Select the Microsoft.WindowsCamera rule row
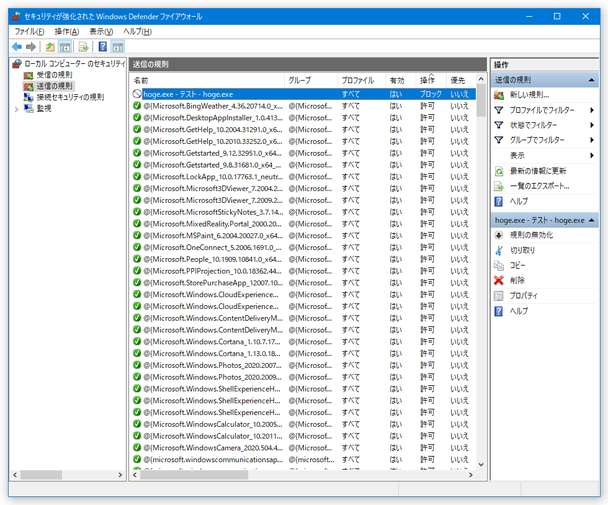Image resolution: width=608 pixels, height=505 pixels. coord(304,448)
